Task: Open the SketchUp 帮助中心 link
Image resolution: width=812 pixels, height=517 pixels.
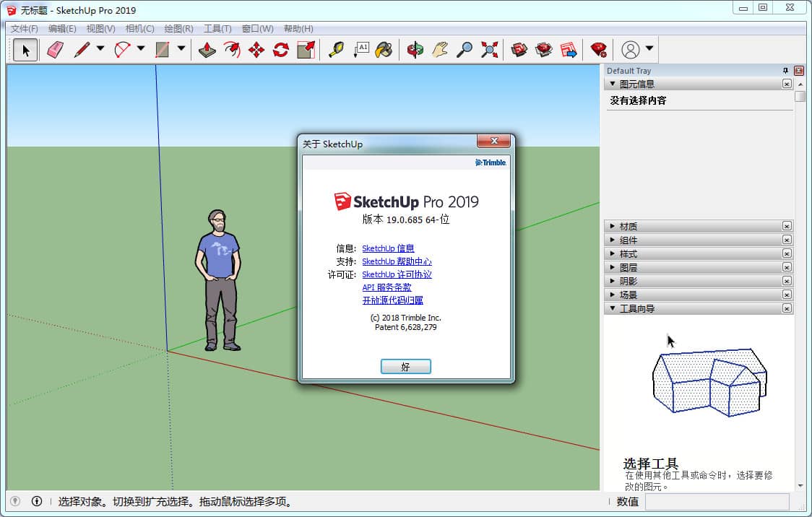Action: (397, 261)
